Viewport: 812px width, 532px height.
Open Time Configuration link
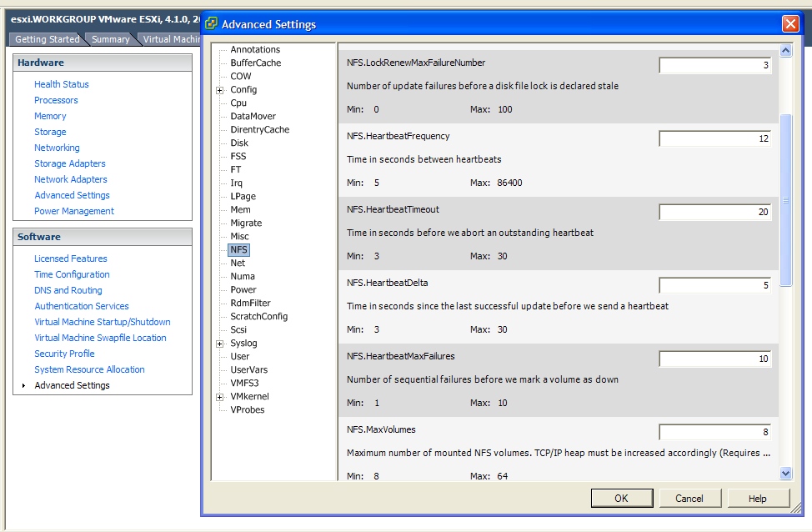coord(72,274)
